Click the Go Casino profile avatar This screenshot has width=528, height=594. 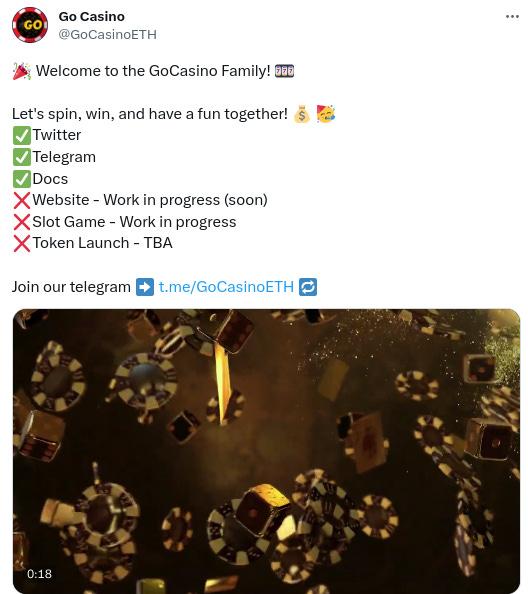coord(30,25)
